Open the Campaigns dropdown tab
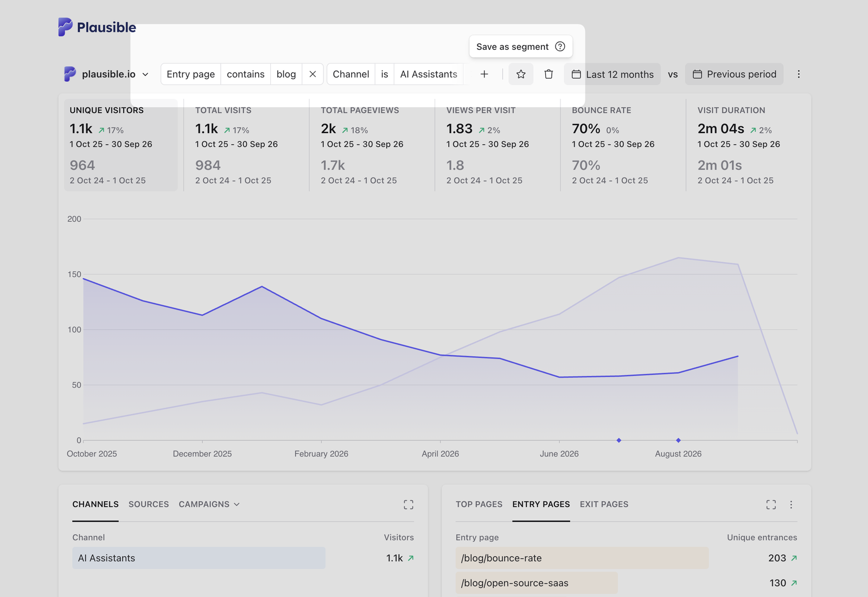This screenshot has width=868, height=597. click(209, 504)
